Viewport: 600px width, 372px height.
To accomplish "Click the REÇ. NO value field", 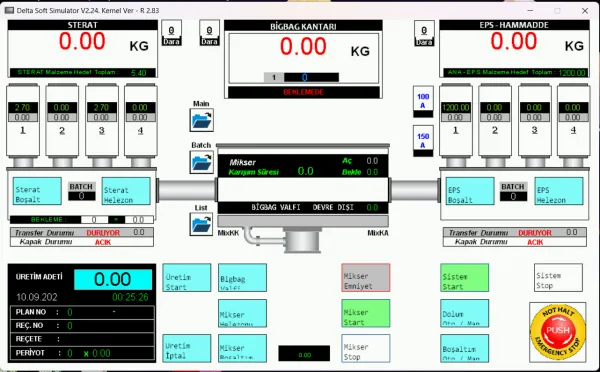I will (70, 326).
